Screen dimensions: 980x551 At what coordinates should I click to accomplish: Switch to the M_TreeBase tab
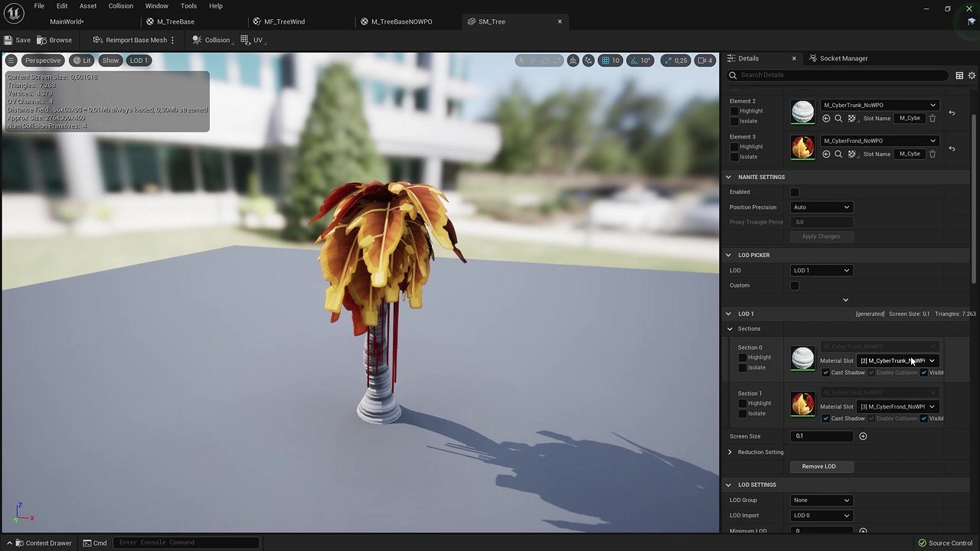(x=175, y=21)
